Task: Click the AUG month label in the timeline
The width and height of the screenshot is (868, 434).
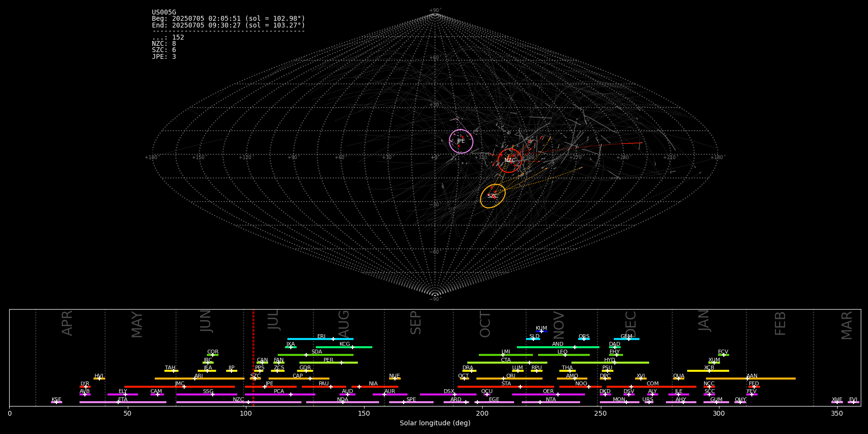Action: pyautogui.click(x=344, y=323)
